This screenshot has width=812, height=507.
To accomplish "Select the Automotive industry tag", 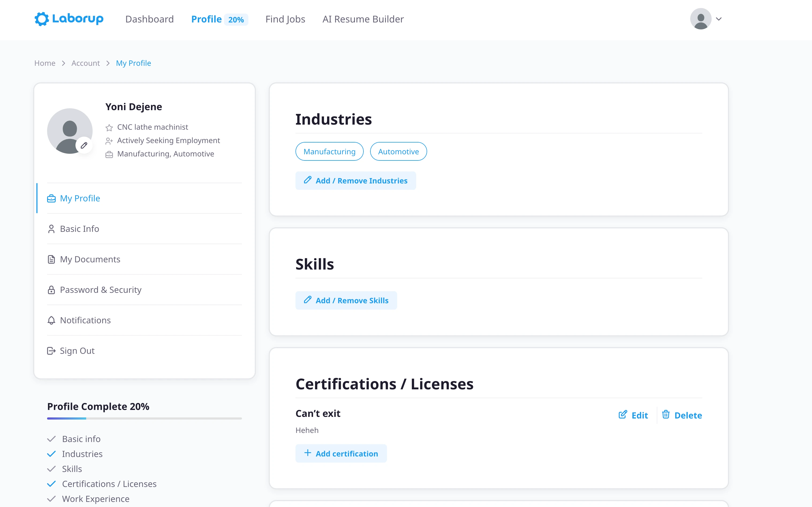I will tap(398, 152).
